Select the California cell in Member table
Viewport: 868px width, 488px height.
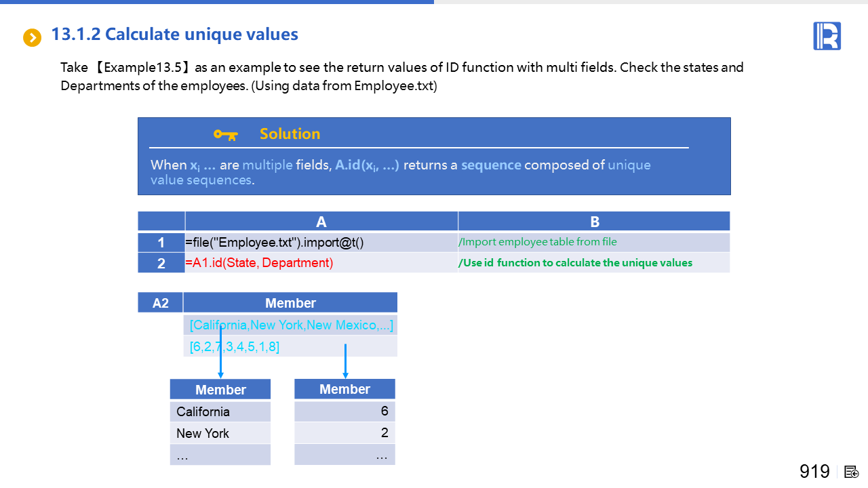220,411
